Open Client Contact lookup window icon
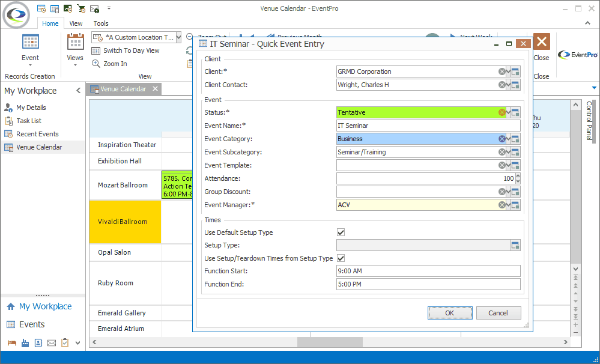This screenshot has width=600, height=364. coord(515,85)
